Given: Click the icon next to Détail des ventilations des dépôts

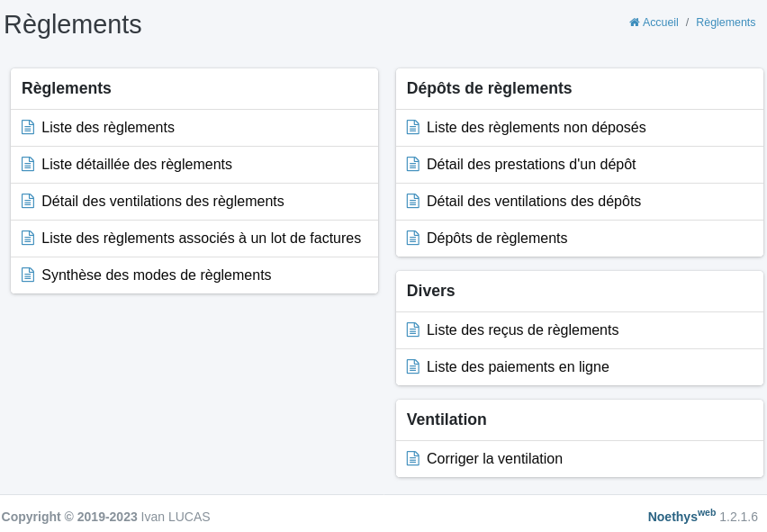Looking at the screenshot, I should (413, 201).
